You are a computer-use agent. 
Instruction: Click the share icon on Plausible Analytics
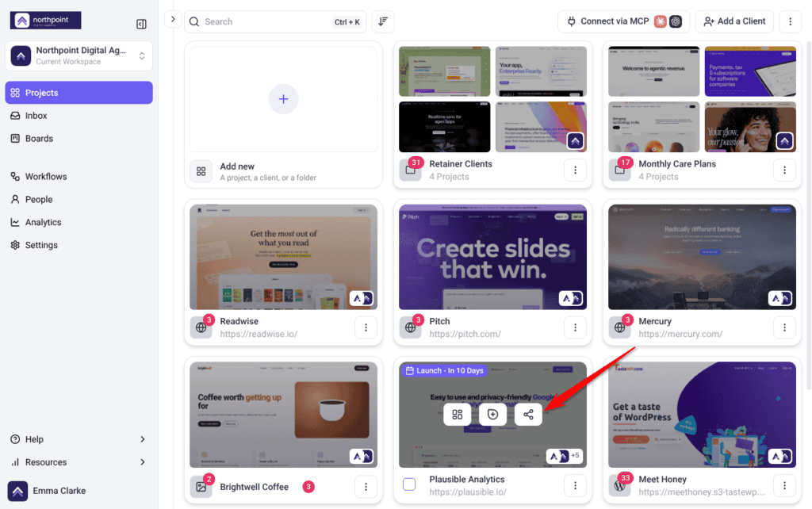528,414
